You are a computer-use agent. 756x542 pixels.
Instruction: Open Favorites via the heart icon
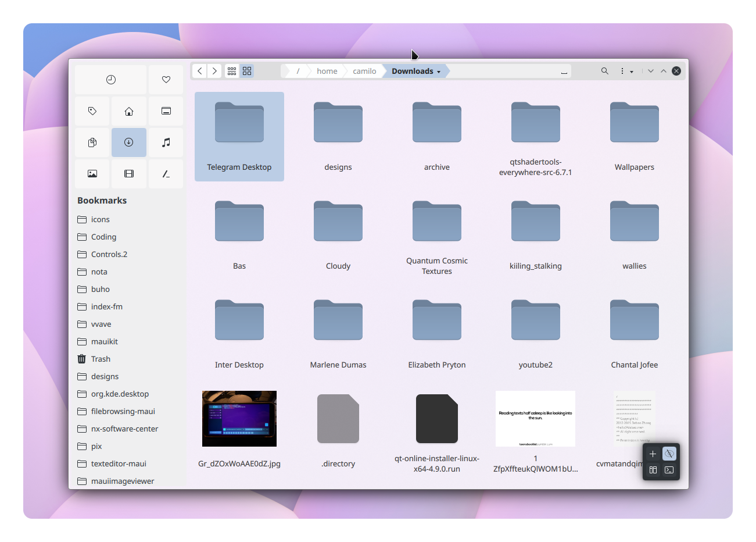coord(166,80)
